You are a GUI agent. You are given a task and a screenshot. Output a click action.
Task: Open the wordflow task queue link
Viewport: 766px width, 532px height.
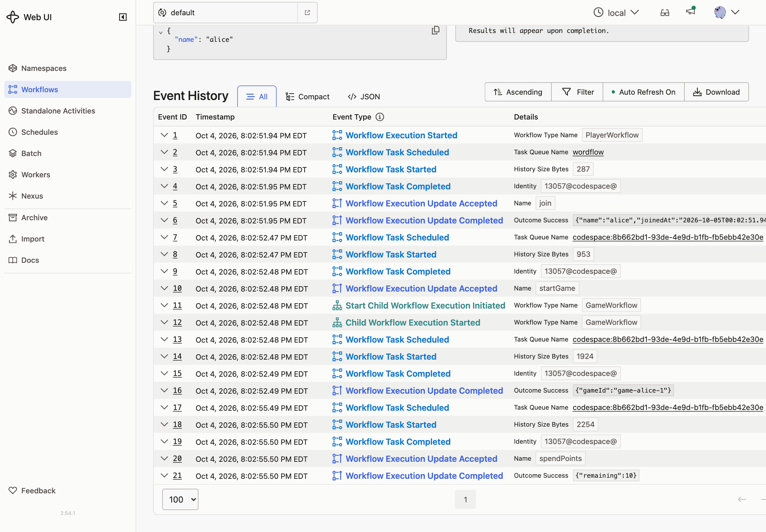click(x=588, y=152)
